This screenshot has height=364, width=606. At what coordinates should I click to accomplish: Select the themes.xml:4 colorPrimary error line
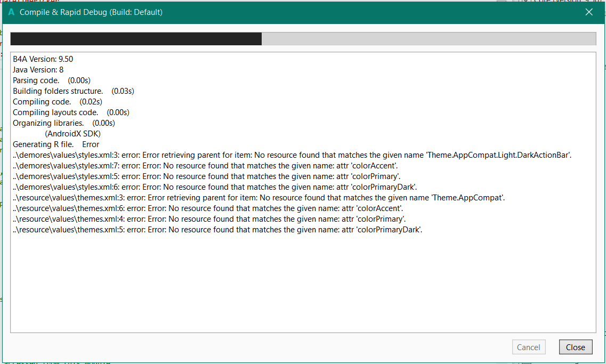point(209,219)
